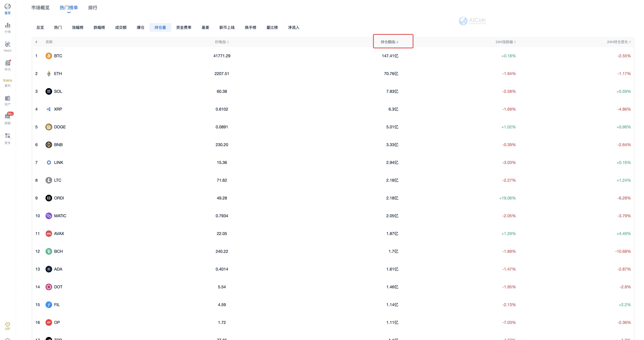Select the 新币上线 sub-tab
The width and height of the screenshot is (644, 340).
pos(227,27)
